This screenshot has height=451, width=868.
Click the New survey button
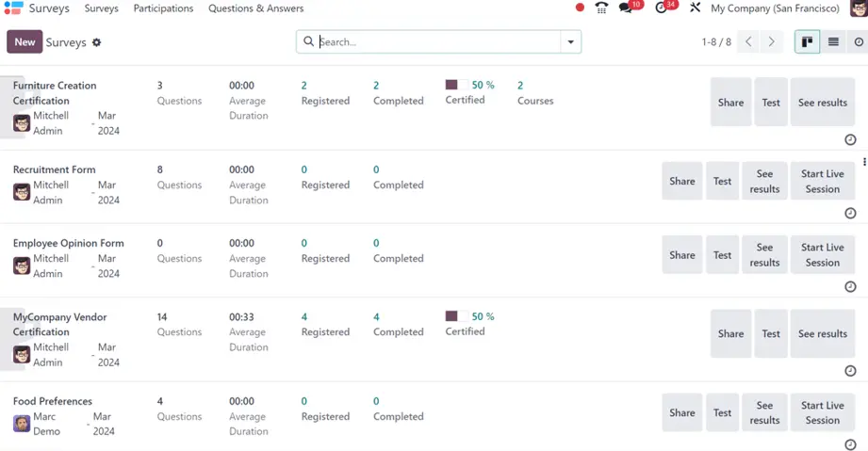(x=25, y=41)
